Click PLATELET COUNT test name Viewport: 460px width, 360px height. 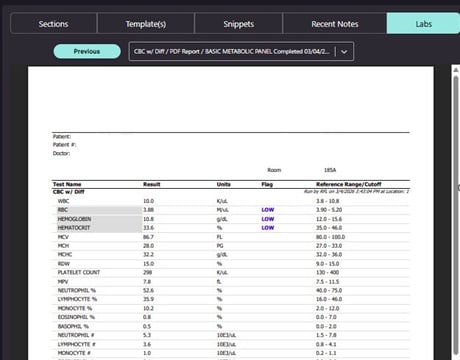click(79, 272)
